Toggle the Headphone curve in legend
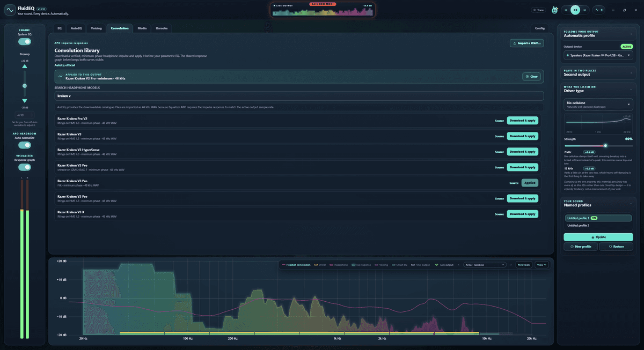This screenshot has height=350, width=644. coord(339,265)
